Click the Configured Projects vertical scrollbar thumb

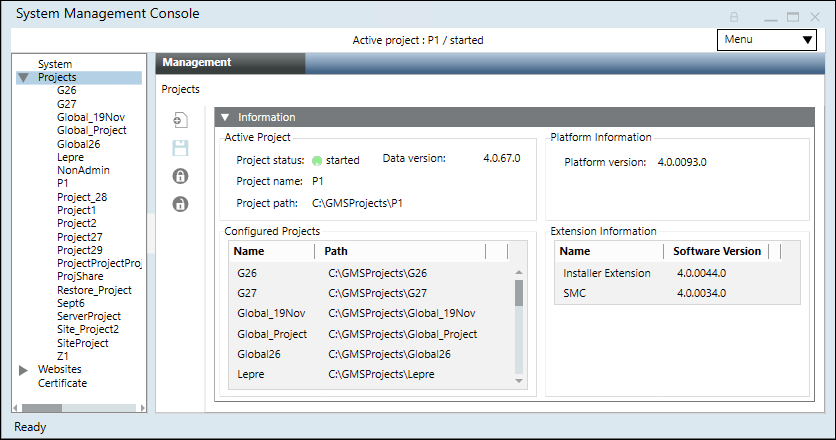519,292
